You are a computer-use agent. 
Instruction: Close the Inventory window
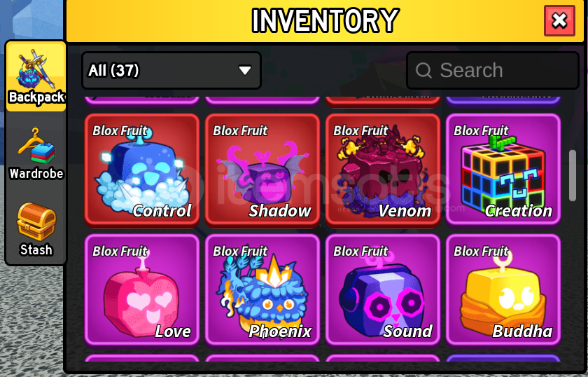click(x=559, y=20)
